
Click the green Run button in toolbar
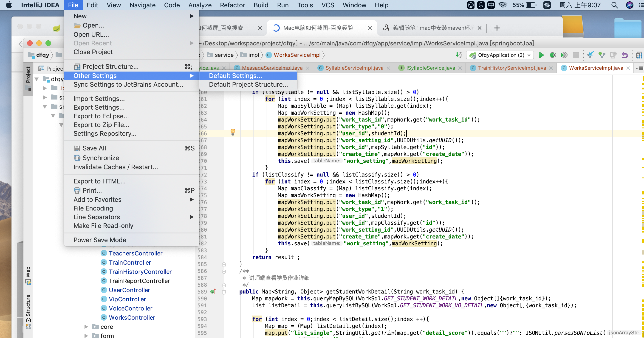541,55
